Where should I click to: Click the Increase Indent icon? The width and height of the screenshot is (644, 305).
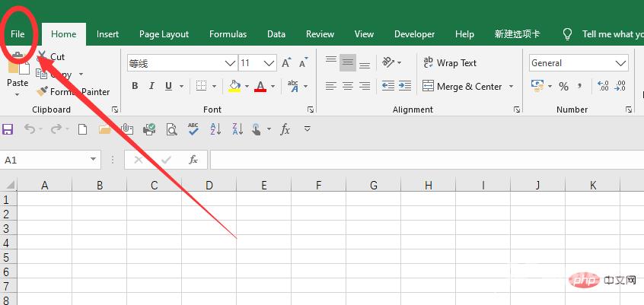[406, 86]
